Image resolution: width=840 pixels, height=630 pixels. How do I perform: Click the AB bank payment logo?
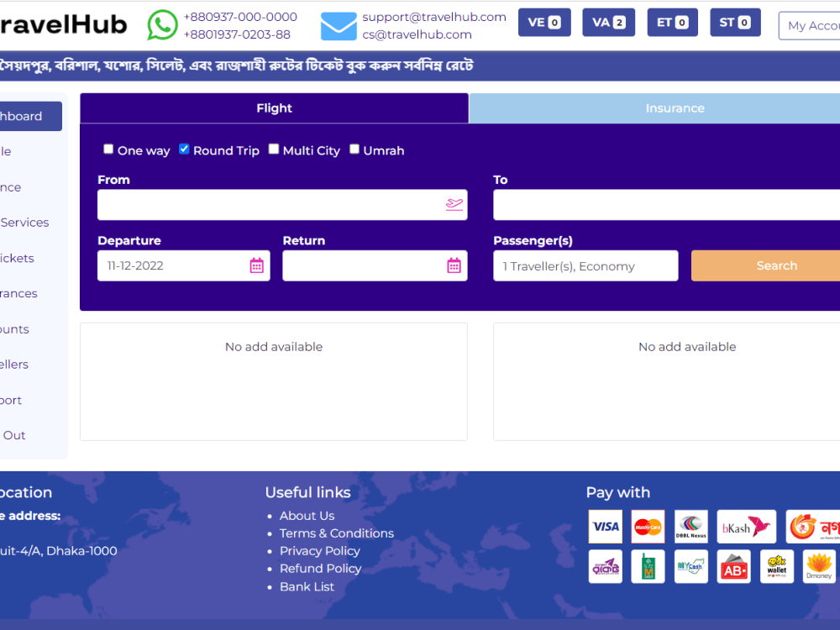click(x=734, y=566)
